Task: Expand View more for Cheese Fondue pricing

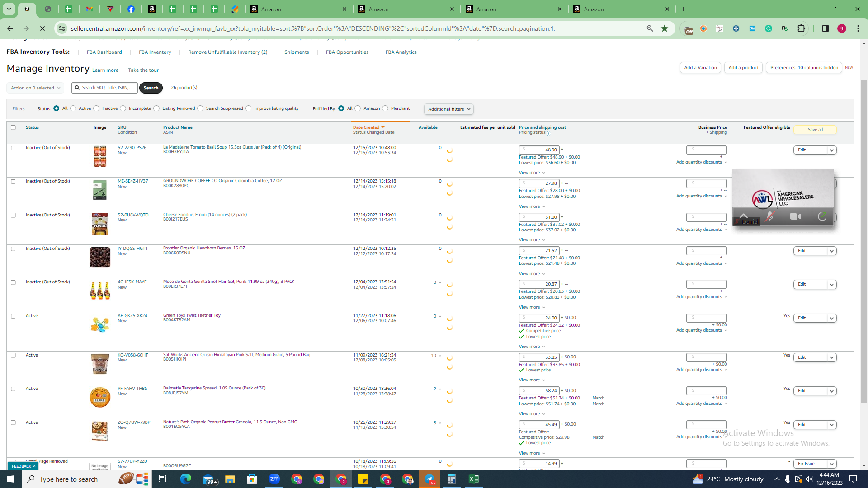Action: (532, 240)
